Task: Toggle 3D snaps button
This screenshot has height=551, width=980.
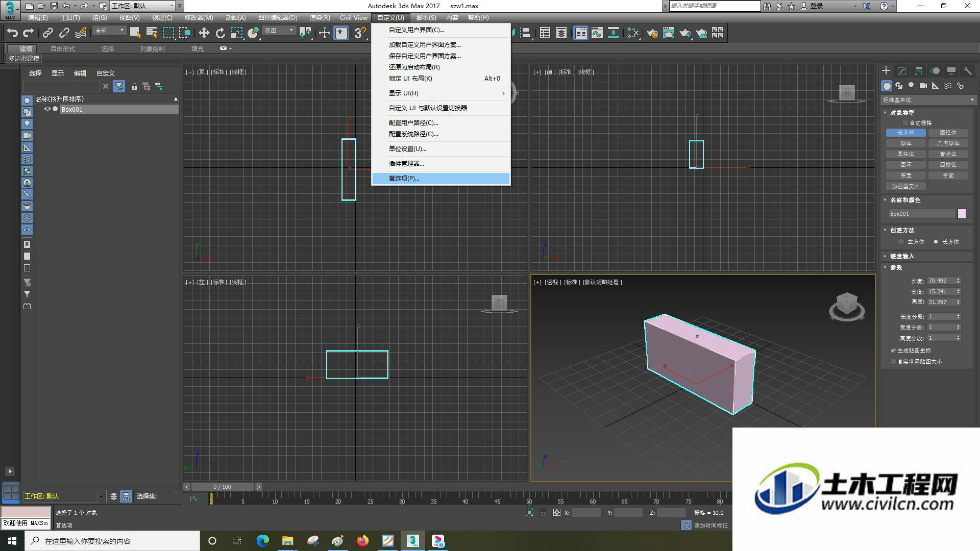Action: tap(360, 33)
